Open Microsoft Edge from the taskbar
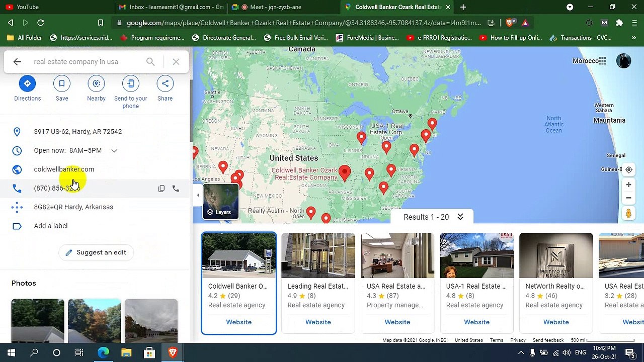This screenshot has height=362, width=644. click(x=103, y=353)
